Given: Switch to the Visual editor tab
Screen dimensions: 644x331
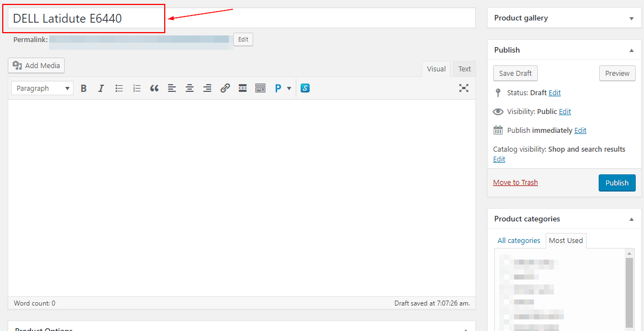Looking at the screenshot, I should [x=436, y=69].
